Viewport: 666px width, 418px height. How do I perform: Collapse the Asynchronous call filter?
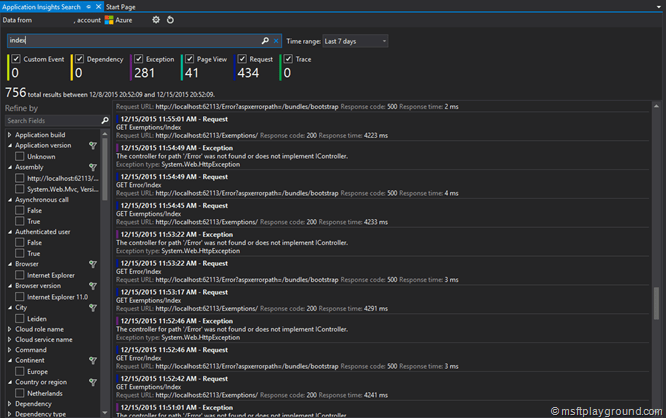[9, 200]
